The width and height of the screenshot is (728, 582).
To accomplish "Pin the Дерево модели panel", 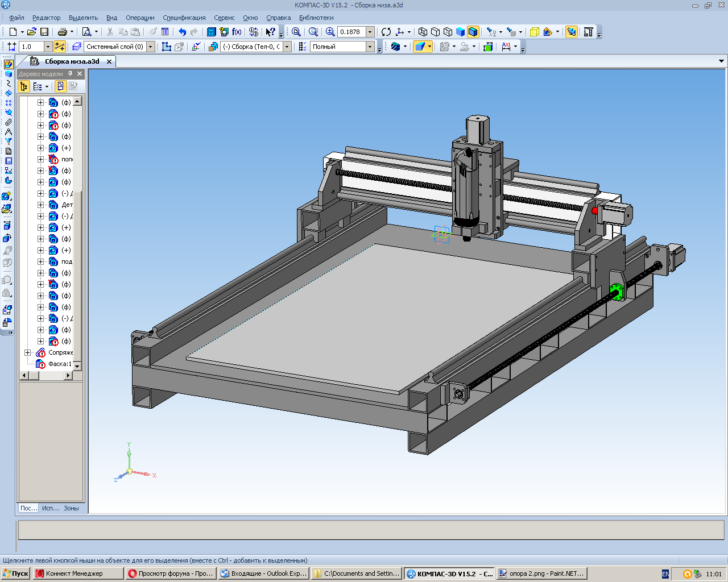I will (x=71, y=74).
